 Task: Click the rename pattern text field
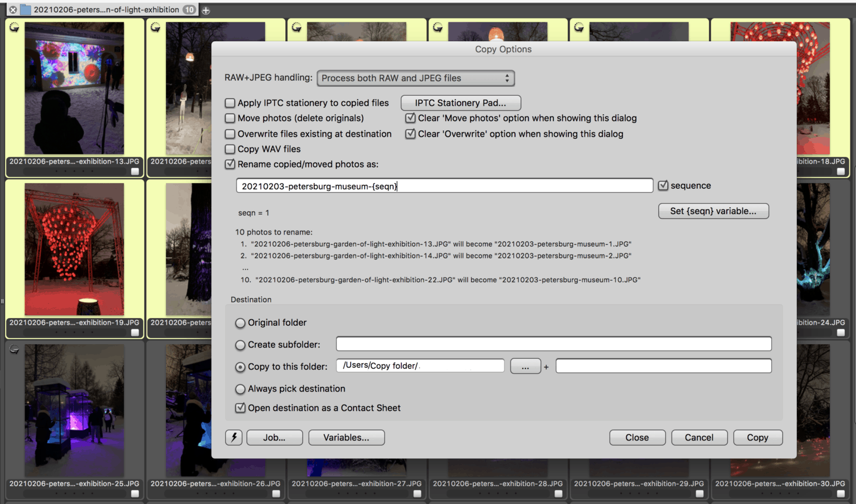point(444,185)
